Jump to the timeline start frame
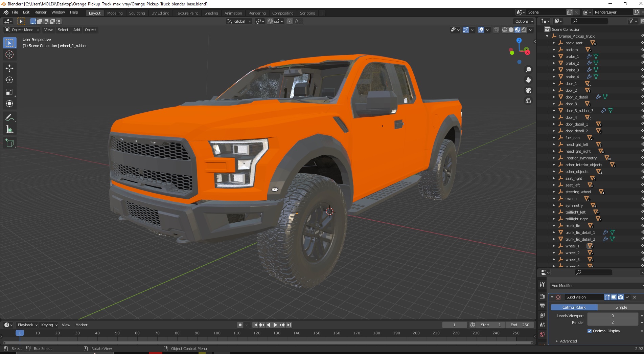The image size is (644, 354). (x=255, y=325)
